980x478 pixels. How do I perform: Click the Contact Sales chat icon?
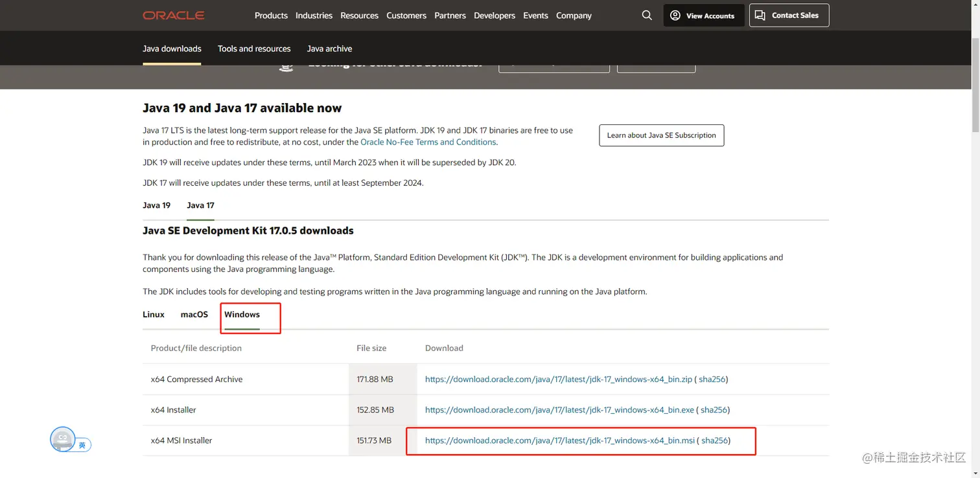tap(760, 16)
